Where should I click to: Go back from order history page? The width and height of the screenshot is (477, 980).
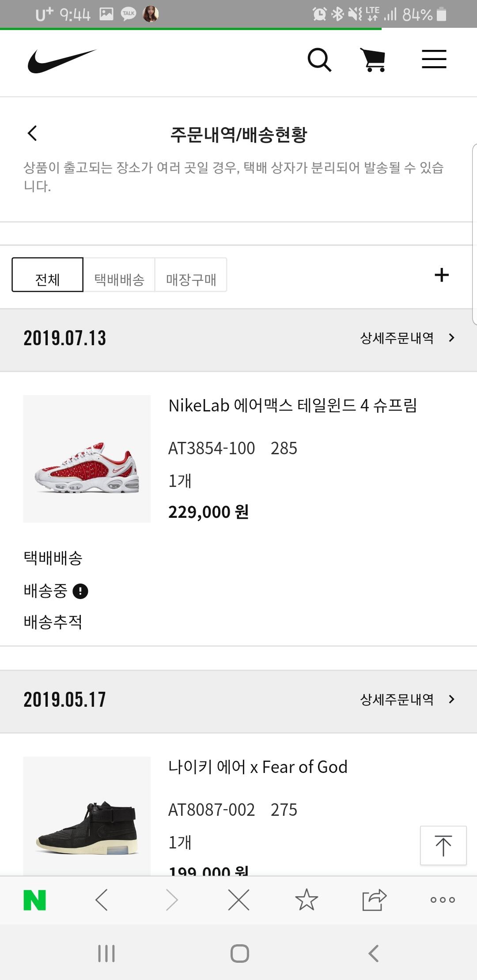click(x=32, y=133)
